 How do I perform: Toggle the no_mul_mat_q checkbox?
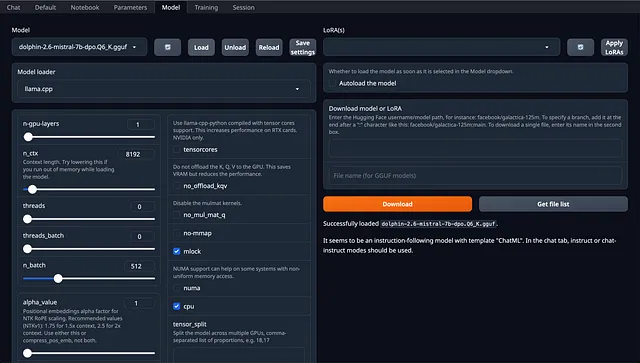point(177,215)
